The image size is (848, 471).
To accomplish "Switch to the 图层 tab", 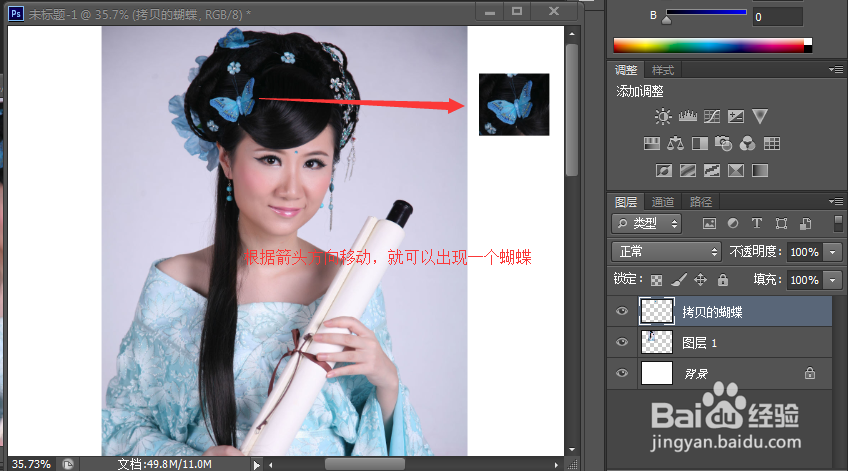I will (626, 202).
